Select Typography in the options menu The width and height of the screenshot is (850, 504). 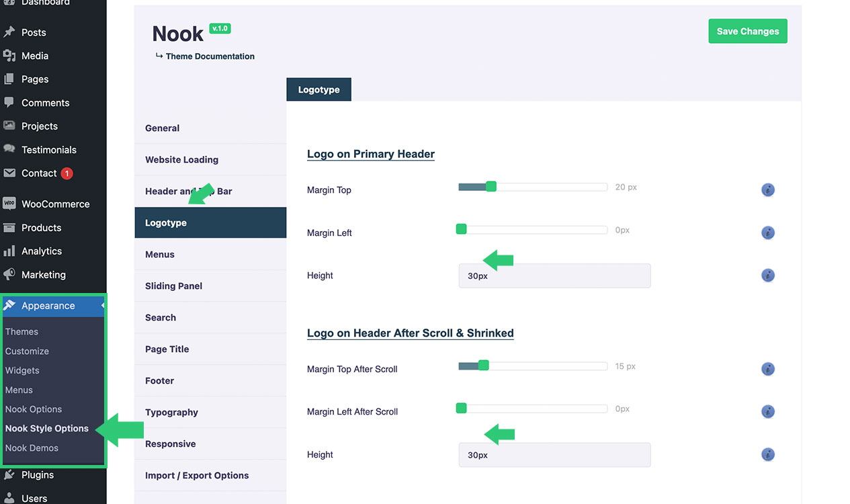point(171,413)
